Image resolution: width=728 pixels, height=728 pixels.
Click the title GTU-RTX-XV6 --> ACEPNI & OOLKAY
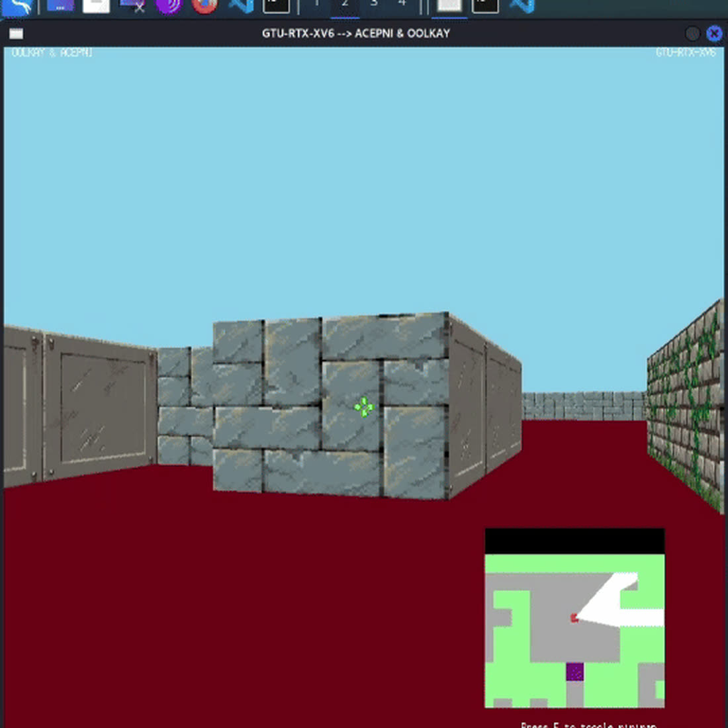pyautogui.click(x=355, y=34)
